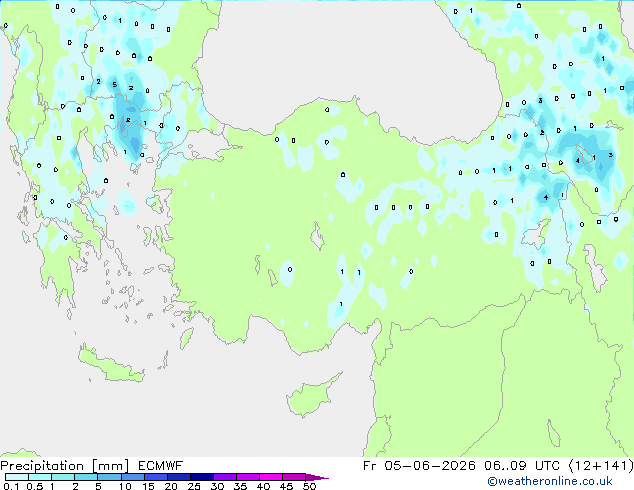Click the over-50 arrow tip of legend
The image size is (634, 490).
[x=317, y=477]
